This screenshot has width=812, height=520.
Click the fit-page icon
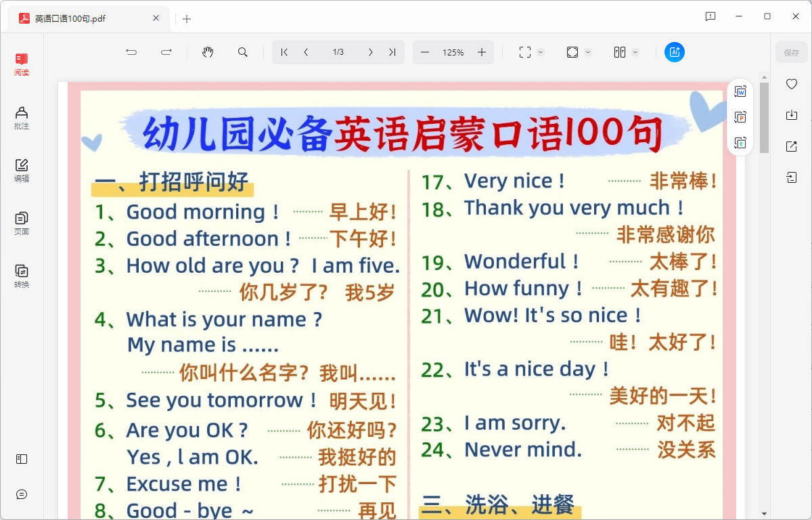click(x=572, y=52)
